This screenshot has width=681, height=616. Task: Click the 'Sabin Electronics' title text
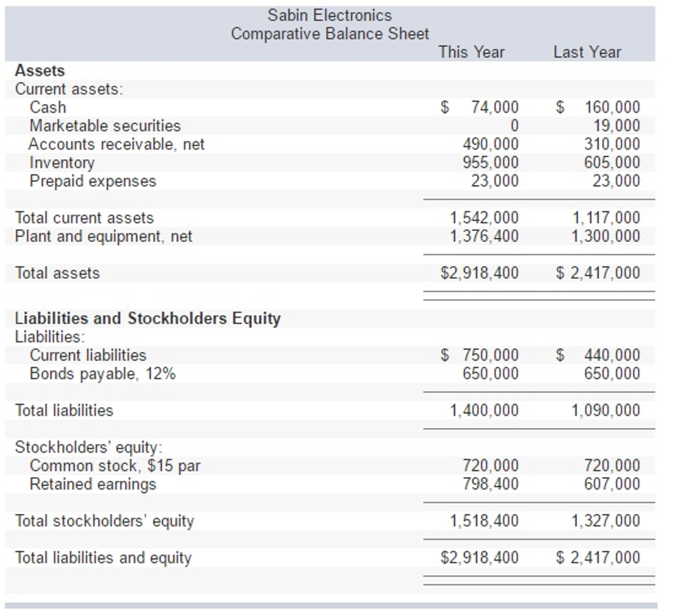pyautogui.click(x=330, y=16)
